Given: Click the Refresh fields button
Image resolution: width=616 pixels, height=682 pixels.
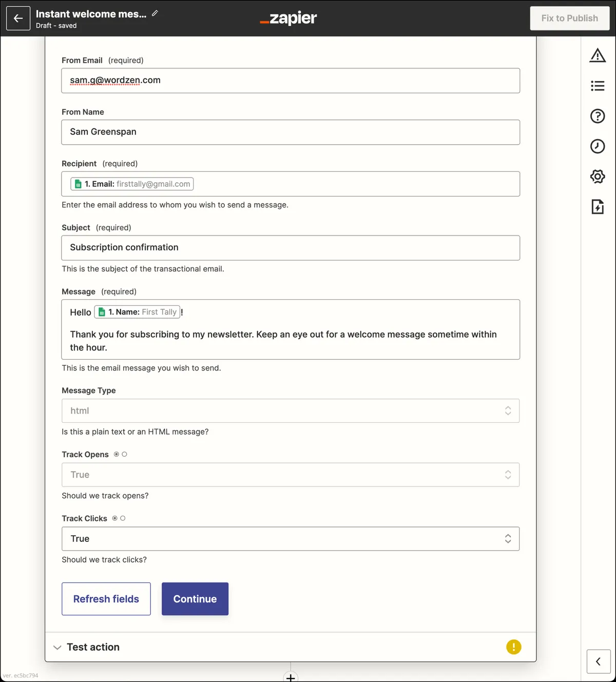Looking at the screenshot, I should tap(106, 599).
